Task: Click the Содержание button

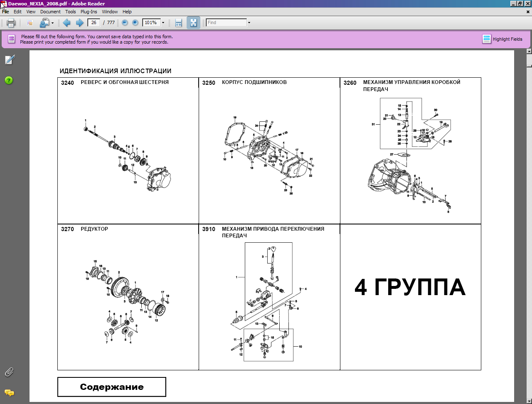Action: click(111, 387)
